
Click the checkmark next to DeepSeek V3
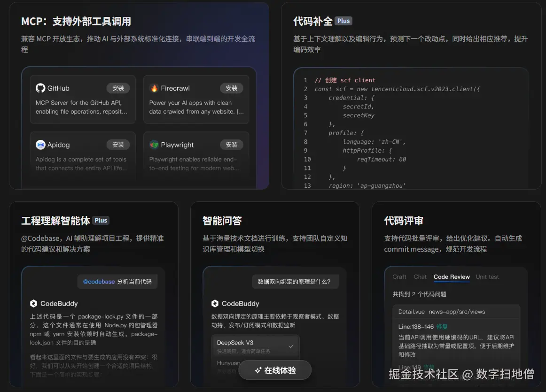click(x=291, y=346)
